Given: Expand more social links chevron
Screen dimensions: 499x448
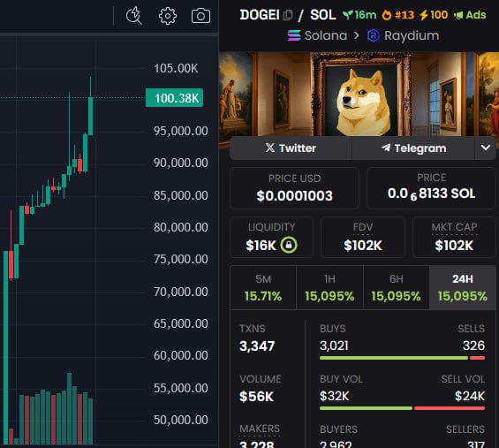Looking at the screenshot, I should tap(486, 148).
